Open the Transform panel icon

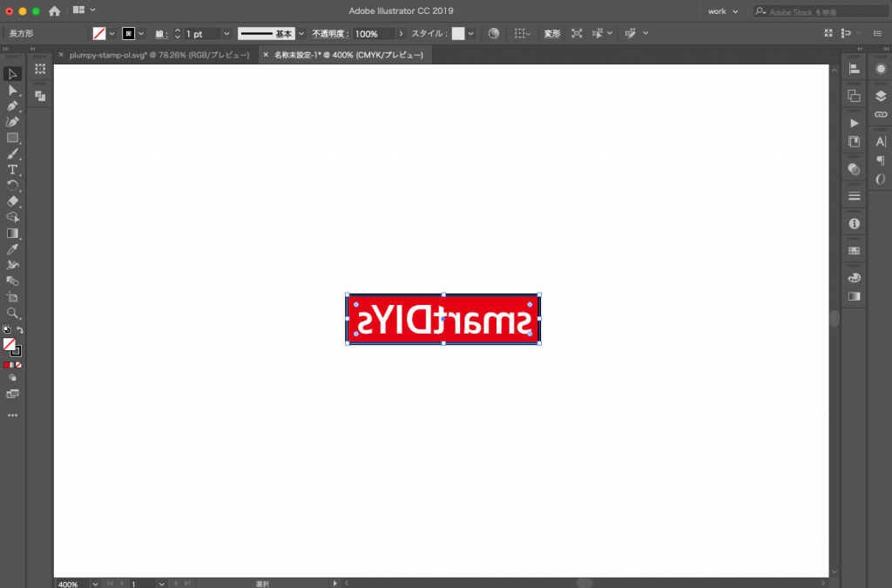click(x=40, y=69)
